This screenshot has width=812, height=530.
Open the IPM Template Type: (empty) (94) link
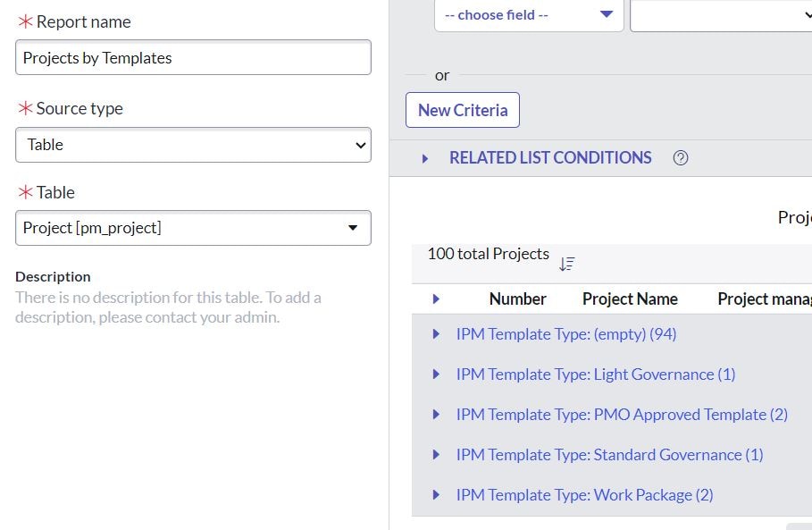click(x=566, y=334)
